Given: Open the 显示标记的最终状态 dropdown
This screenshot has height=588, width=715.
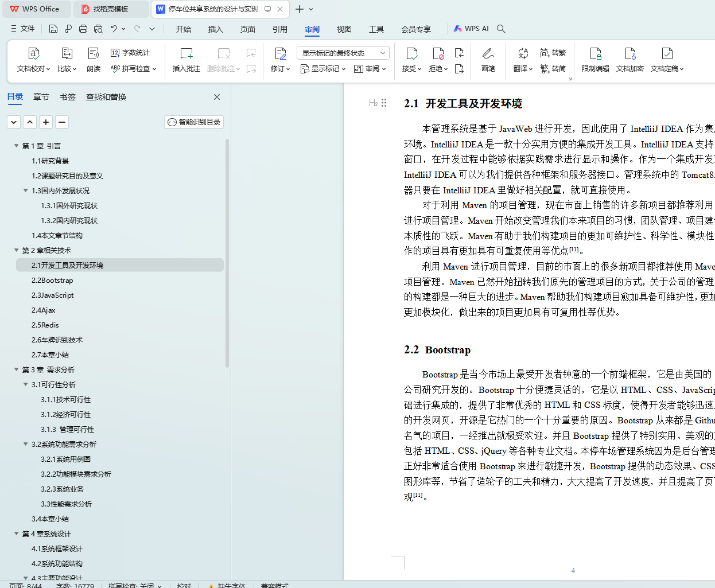Looking at the screenshot, I should point(343,53).
